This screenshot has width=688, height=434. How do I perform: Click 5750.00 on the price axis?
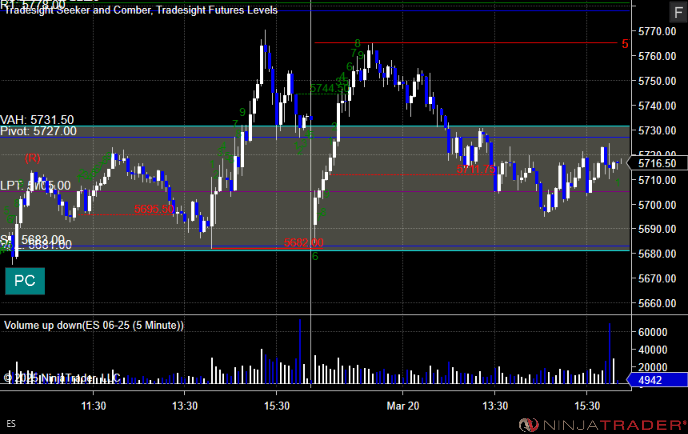(x=657, y=81)
